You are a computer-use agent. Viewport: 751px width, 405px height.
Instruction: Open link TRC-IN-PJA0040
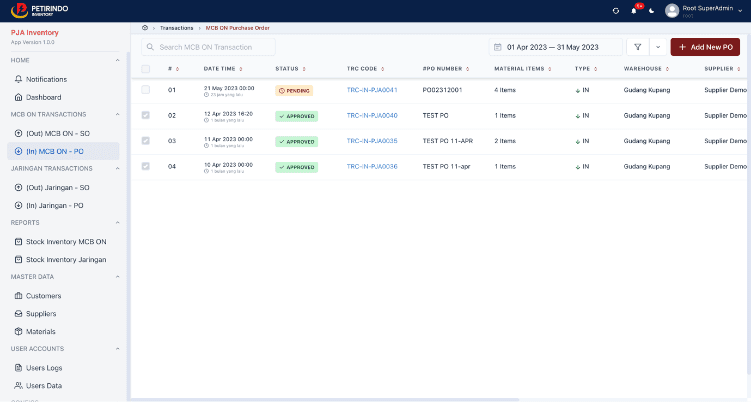[372, 115]
